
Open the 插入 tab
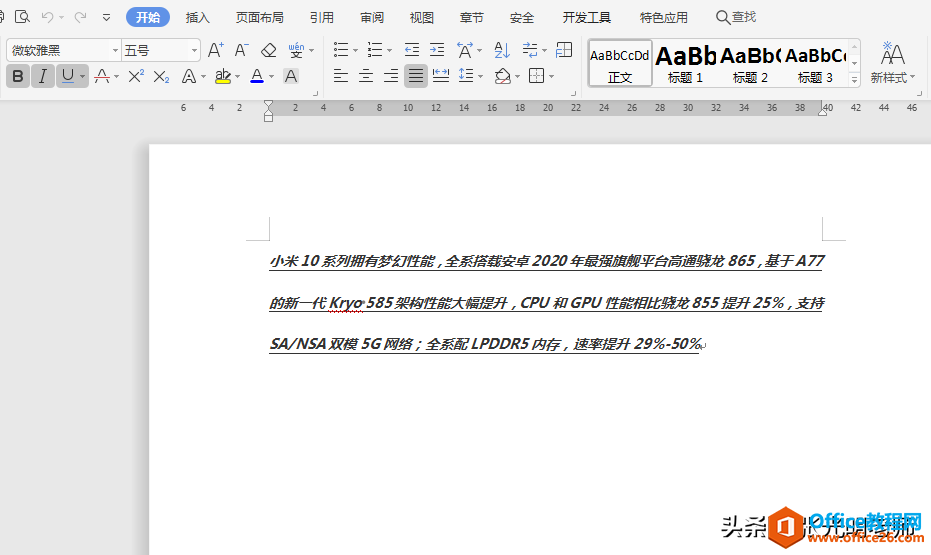coord(198,18)
